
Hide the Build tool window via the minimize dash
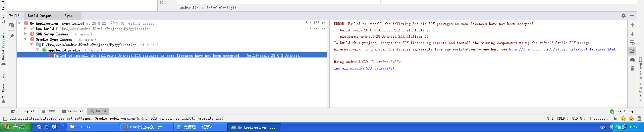click(632, 16)
